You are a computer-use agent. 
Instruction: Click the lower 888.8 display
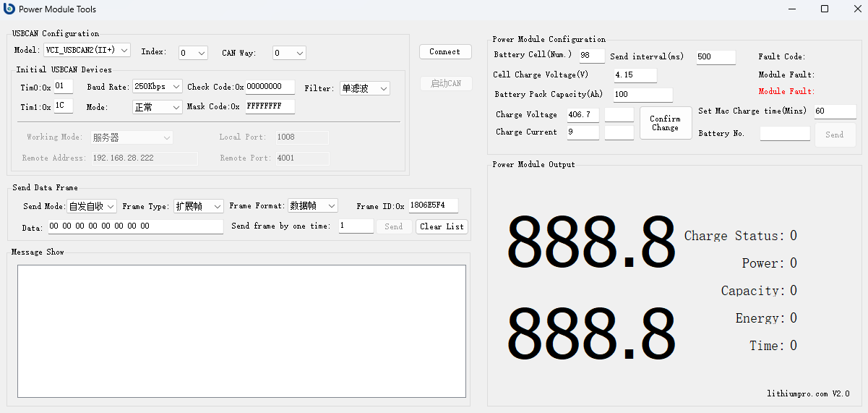pyautogui.click(x=591, y=333)
